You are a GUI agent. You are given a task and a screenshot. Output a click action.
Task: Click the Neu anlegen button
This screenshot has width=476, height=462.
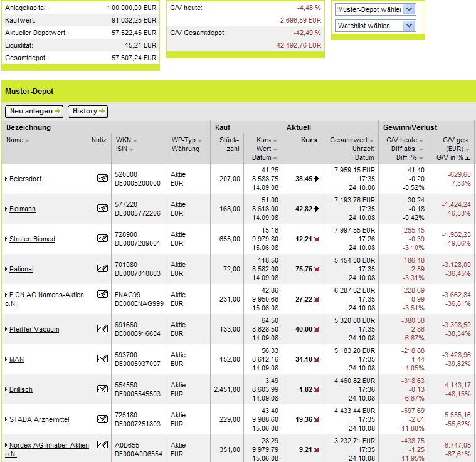[34, 111]
